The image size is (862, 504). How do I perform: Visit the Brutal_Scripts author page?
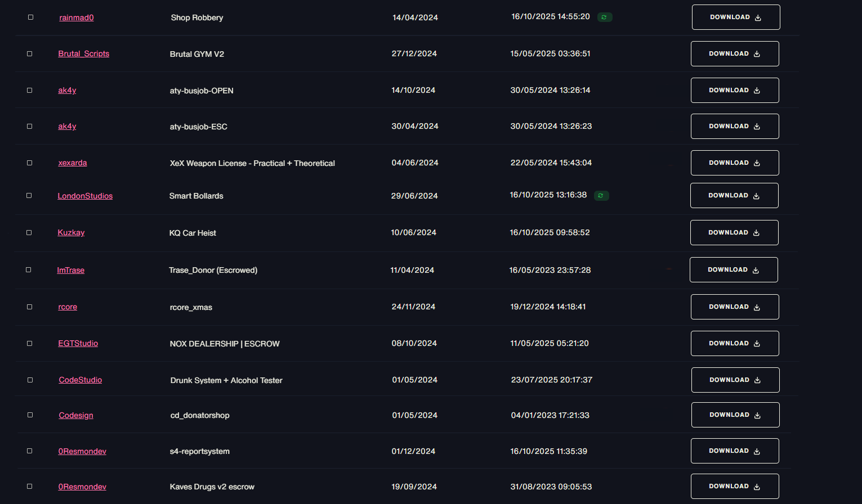[84, 54]
